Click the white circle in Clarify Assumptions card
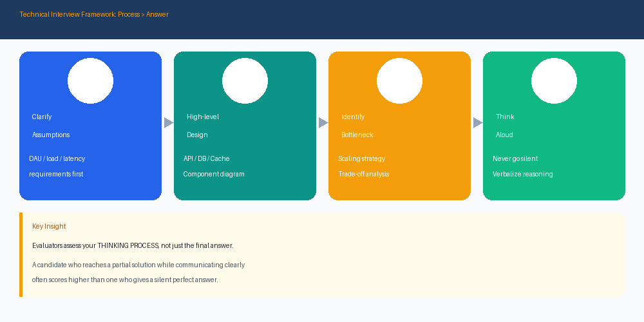The width and height of the screenshot is (644, 322). [x=90, y=81]
